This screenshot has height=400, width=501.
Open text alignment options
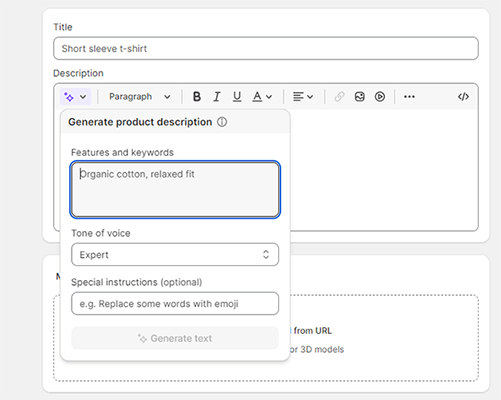pyautogui.click(x=303, y=97)
